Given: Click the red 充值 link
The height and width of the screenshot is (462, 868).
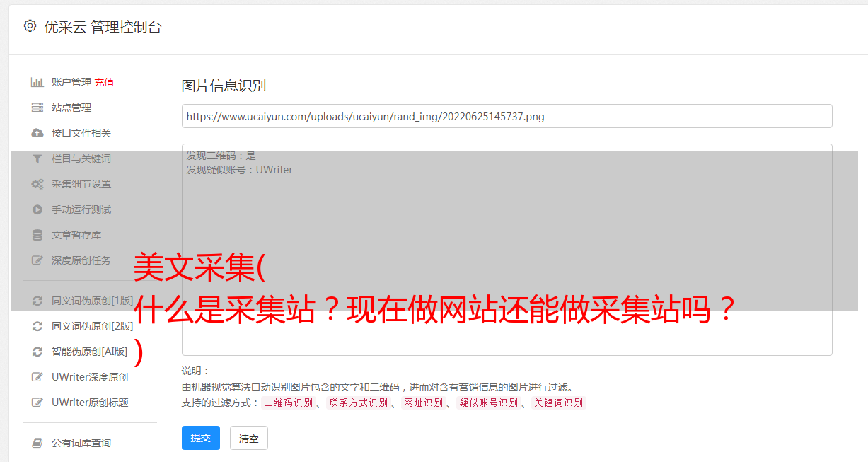Looking at the screenshot, I should pyautogui.click(x=104, y=82).
